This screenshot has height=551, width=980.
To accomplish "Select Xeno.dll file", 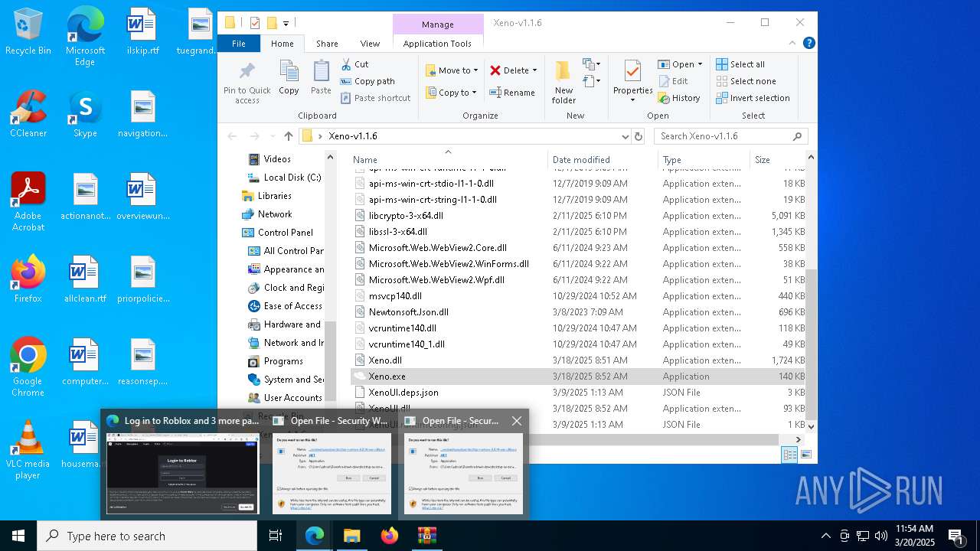I will click(385, 360).
